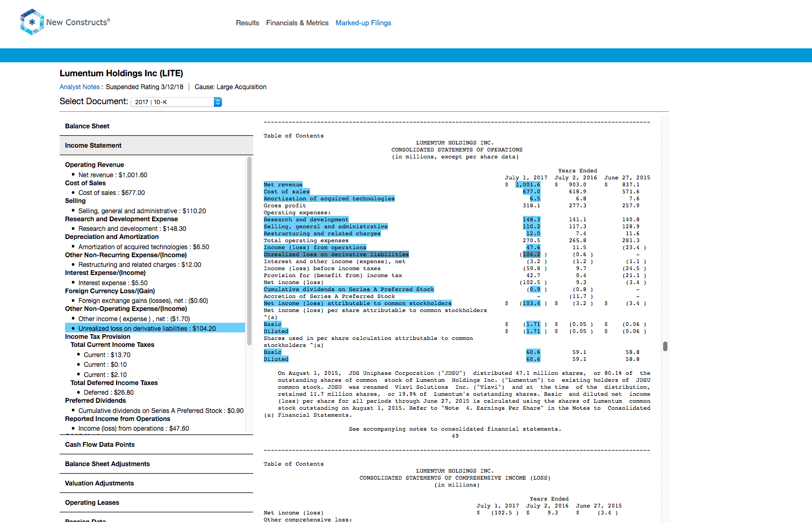Click the New Constructs logo icon
Viewport: 812px width, 522px height.
click(x=32, y=22)
